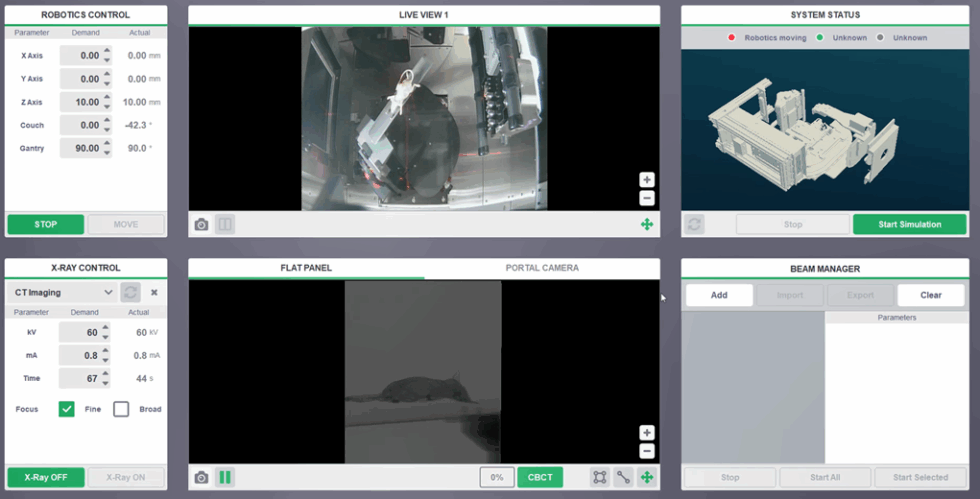
Task: Click split-view icon under Live View 1
Action: click(x=225, y=225)
